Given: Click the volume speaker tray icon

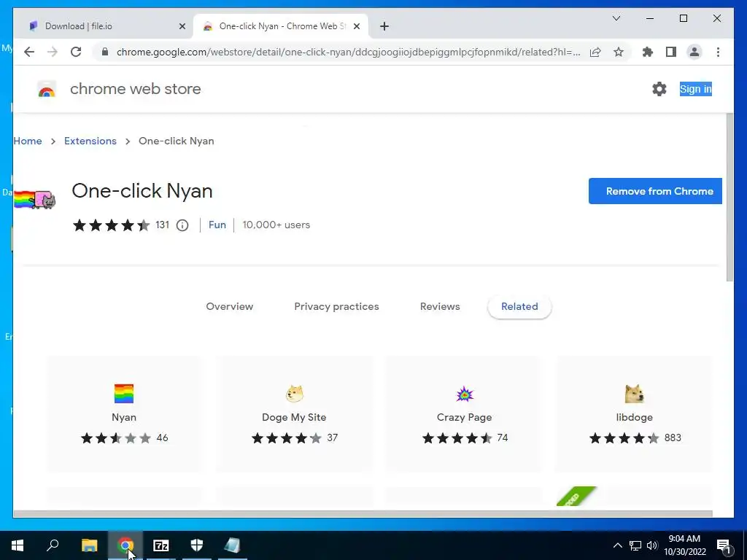Looking at the screenshot, I should pyautogui.click(x=652, y=545).
